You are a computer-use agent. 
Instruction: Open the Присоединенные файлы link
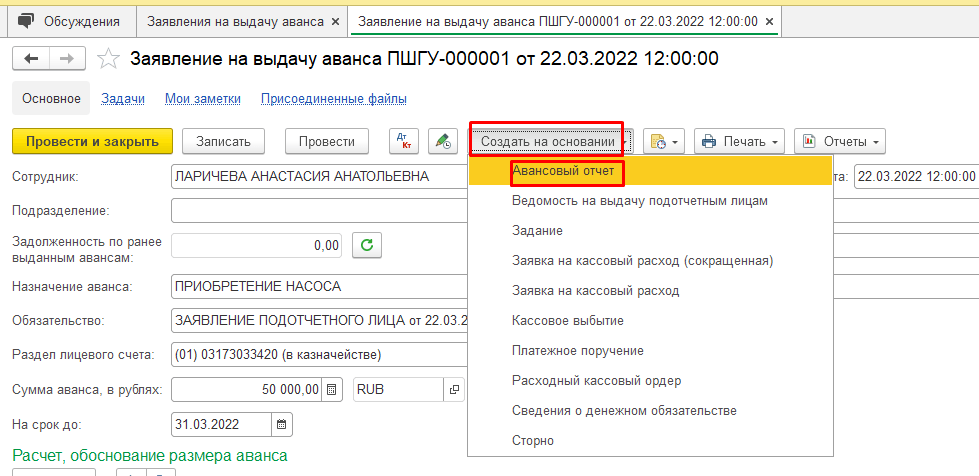[x=333, y=98]
